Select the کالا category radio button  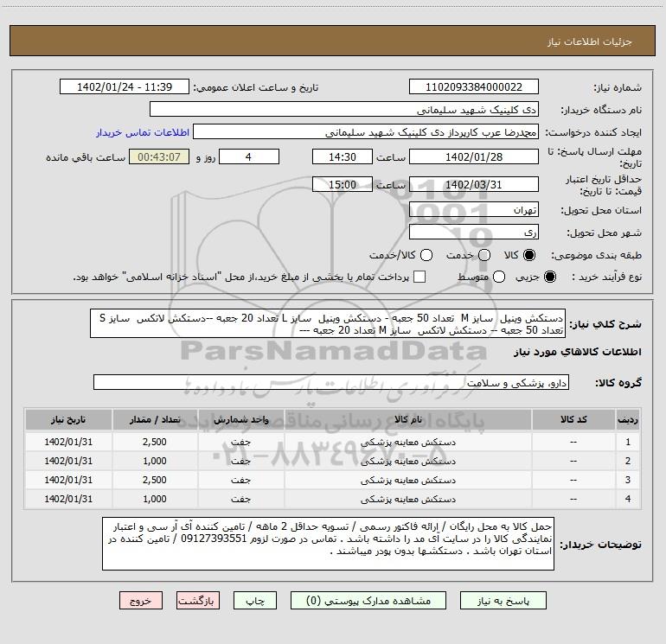[x=529, y=255]
